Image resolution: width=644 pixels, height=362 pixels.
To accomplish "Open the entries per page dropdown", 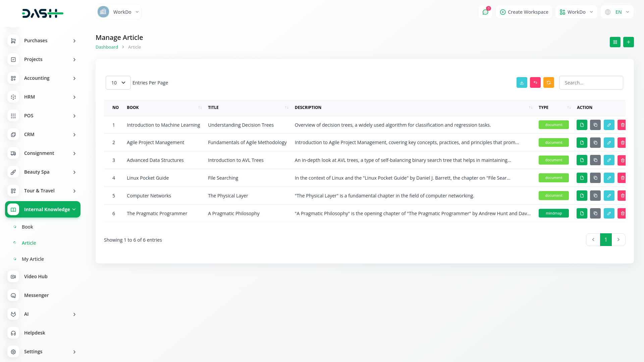I will coord(118,83).
